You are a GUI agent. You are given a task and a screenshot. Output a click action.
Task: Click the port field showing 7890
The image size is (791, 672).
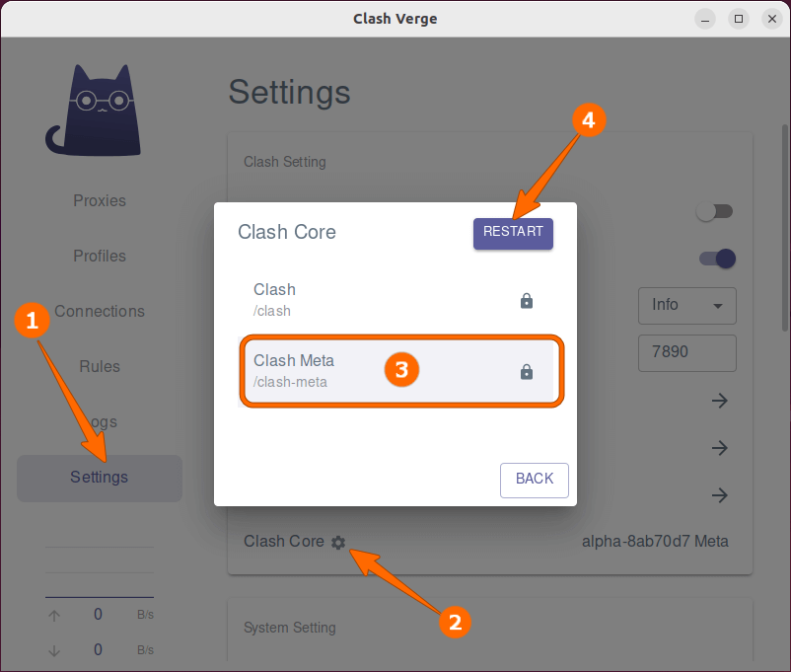tap(686, 352)
